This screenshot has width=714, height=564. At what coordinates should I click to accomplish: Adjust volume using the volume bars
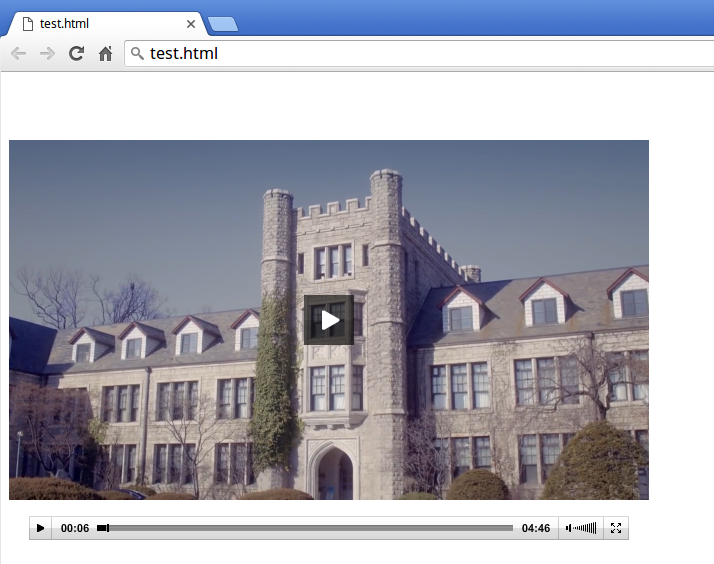(x=585, y=528)
